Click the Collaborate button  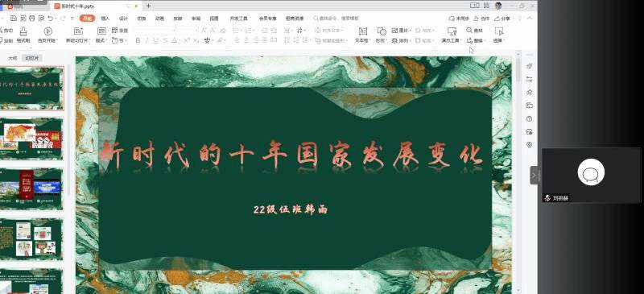click(481, 19)
